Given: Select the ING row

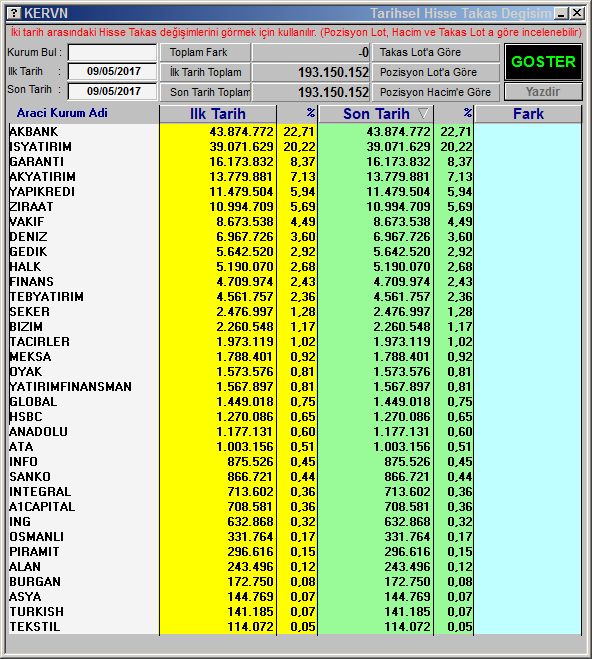Looking at the screenshot, I should click(295, 522).
